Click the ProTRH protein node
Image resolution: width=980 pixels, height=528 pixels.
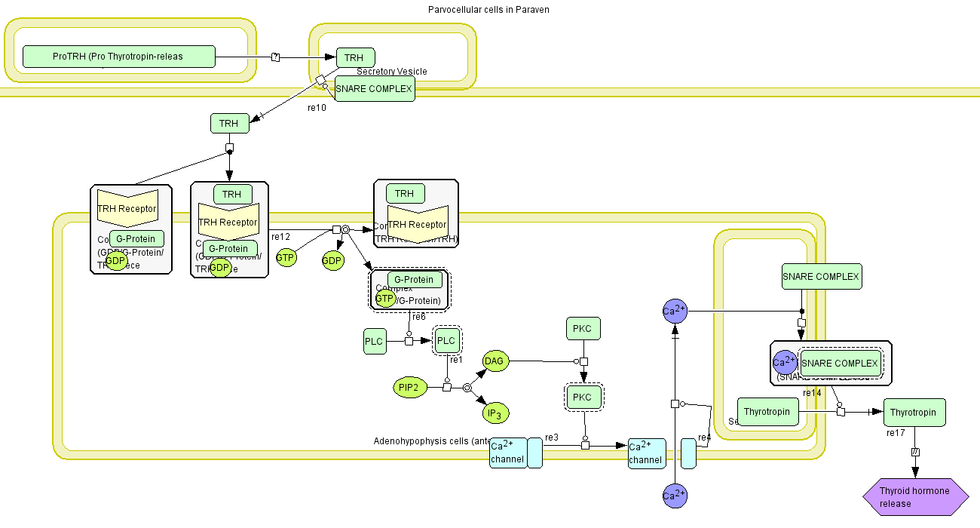(x=118, y=57)
